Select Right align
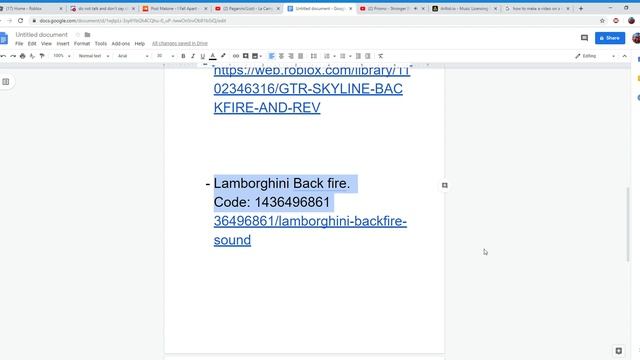This screenshot has height=360, width=640. point(291,56)
